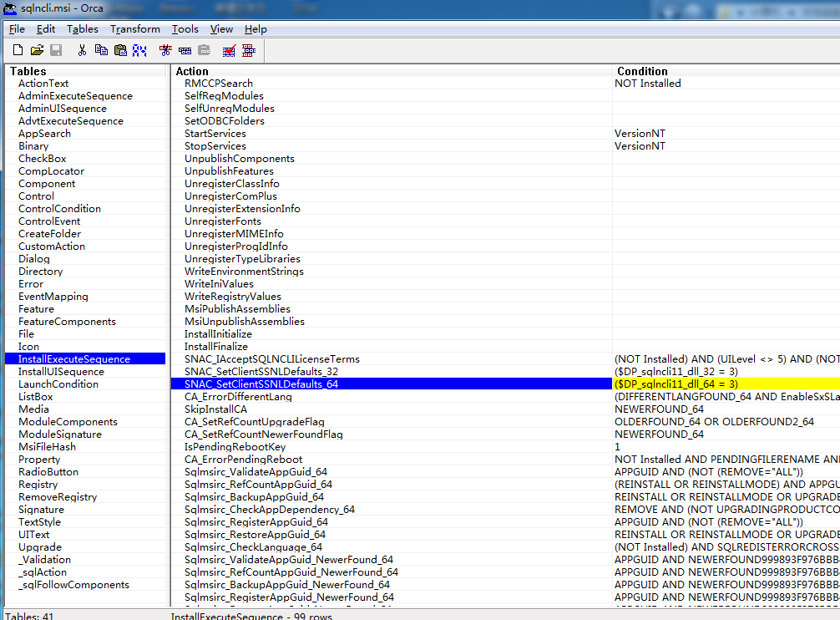The image size is (840, 620).
Task: Click the Validate red checkmark icon
Action: point(229,50)
